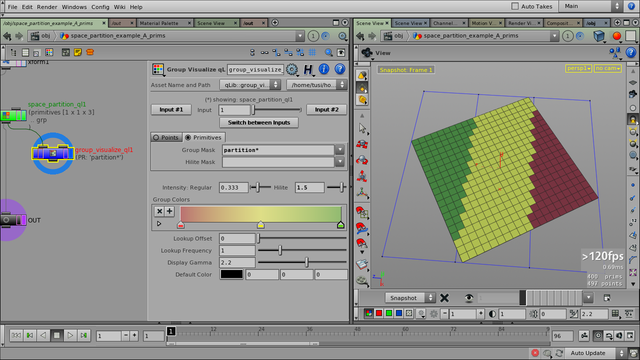Click the viewport help question mark icon
This screenshot has width=640, height=360.
[631, 52]
